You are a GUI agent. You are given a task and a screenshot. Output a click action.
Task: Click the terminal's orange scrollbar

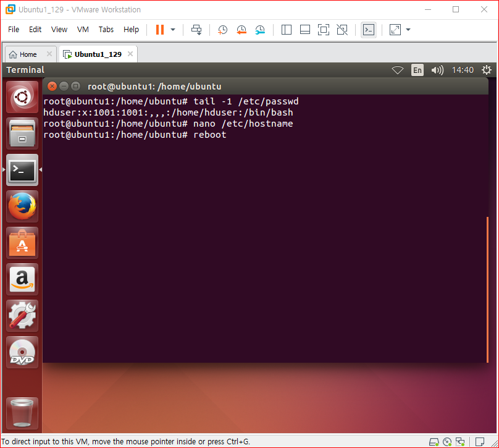click(x=487, y=289)
